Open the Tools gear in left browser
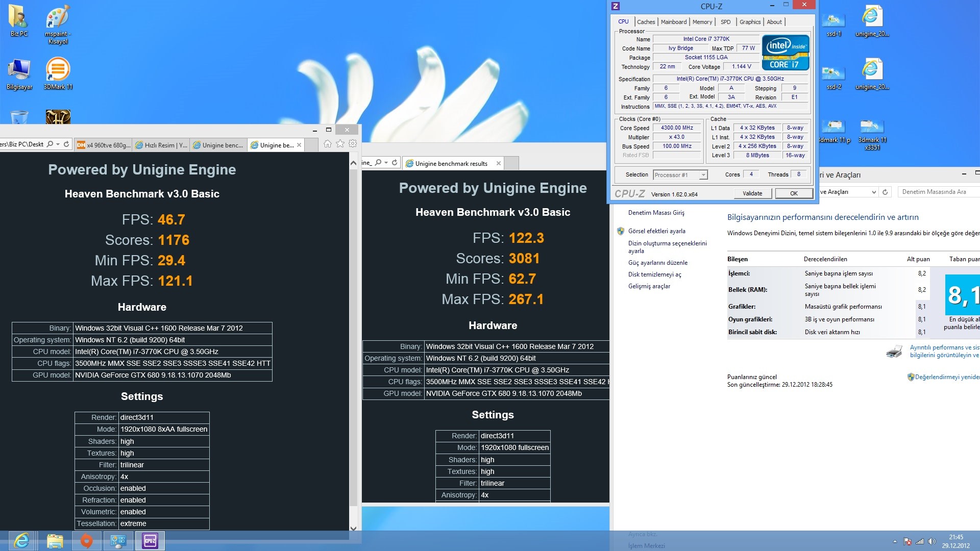 pyautogui.click(x=353, y=144)
